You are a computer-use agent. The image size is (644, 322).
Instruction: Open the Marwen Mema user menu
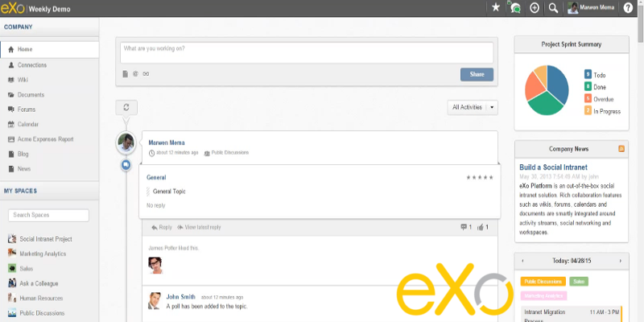[592, 8]
